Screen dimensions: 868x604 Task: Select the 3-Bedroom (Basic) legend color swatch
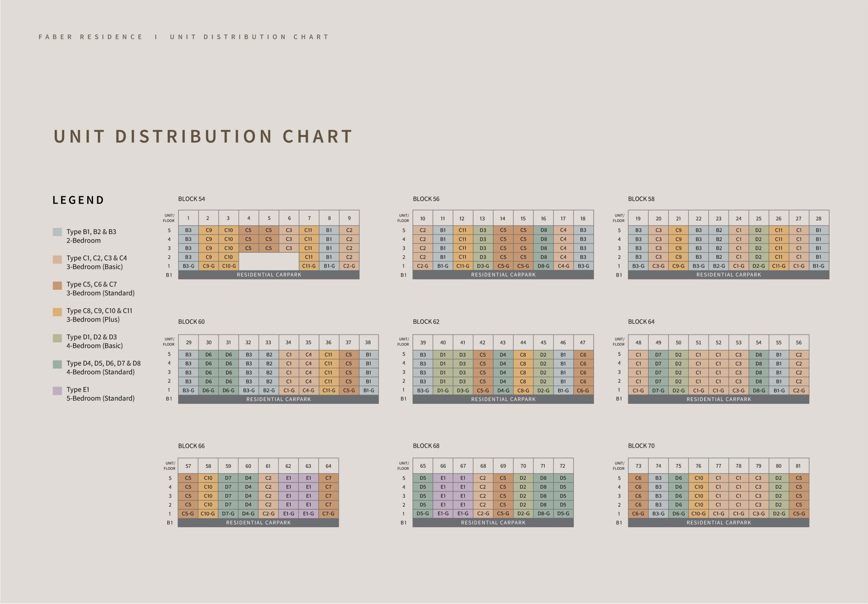[57, 260]
